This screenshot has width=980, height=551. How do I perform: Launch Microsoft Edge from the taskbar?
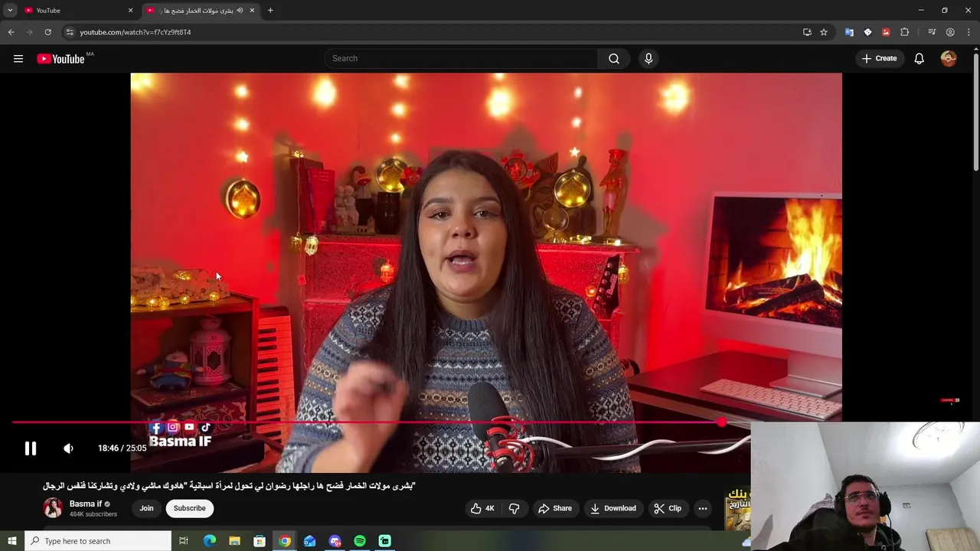coord(210,541)
